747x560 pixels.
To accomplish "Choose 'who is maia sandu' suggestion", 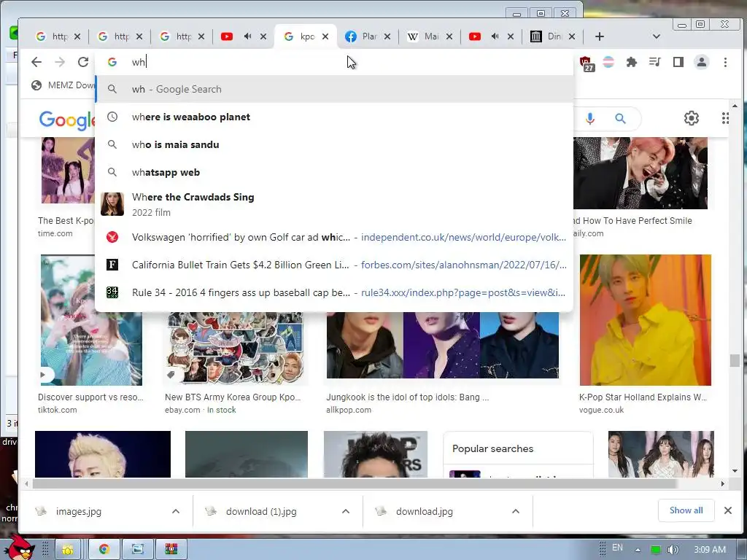I will (x=334, y=144).
